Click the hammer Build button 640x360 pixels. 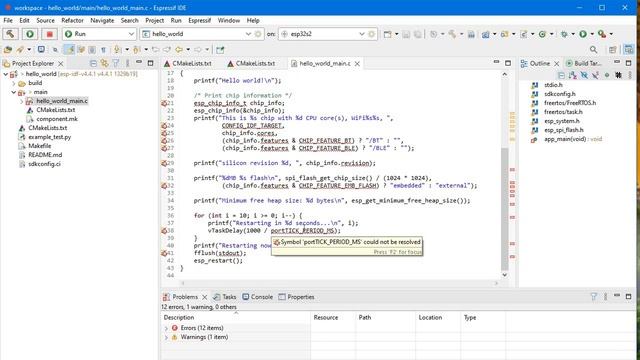point(10,34)
